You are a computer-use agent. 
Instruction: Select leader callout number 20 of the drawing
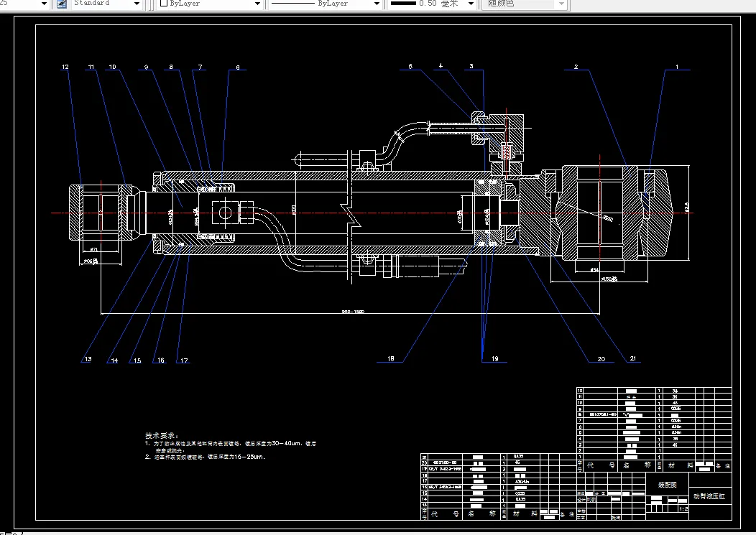(x=601, y=359)
